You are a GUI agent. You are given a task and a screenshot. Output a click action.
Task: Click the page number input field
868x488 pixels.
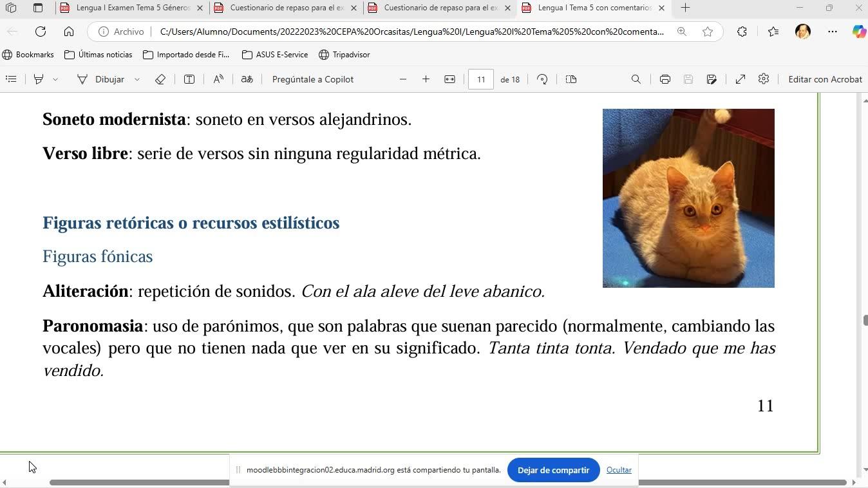click(481, 79)
